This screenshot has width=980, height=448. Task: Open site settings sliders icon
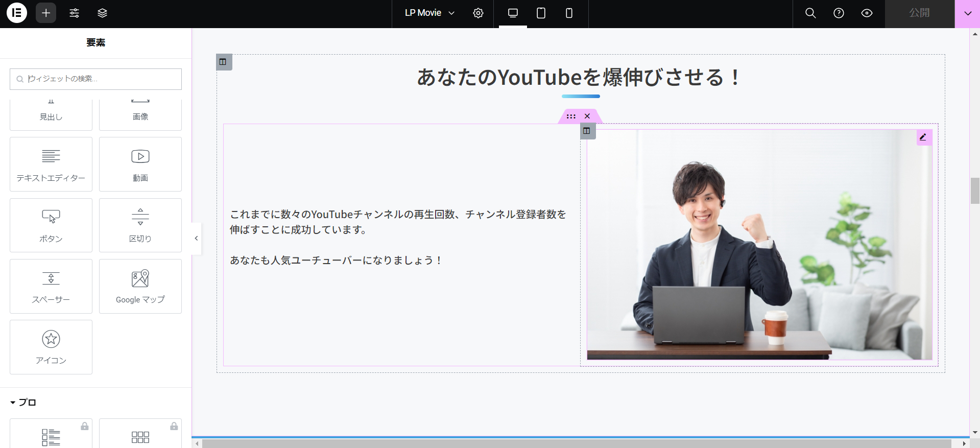coord(74,13)
